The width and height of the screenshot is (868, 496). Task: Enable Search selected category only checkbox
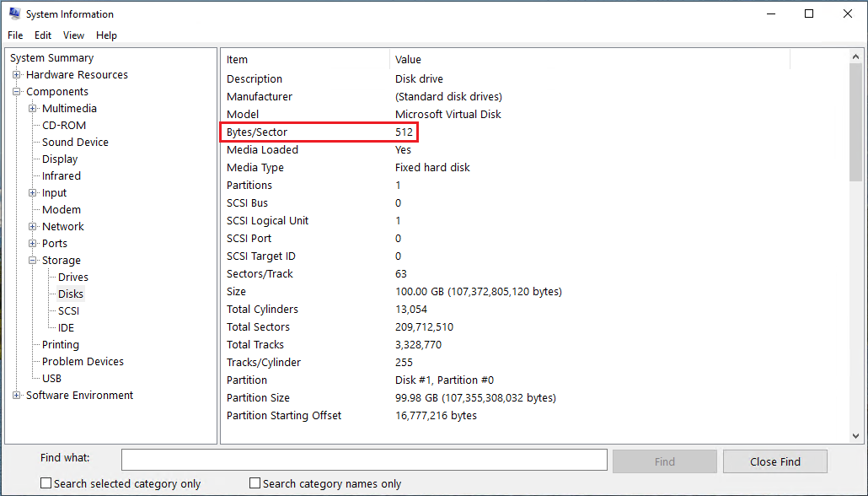tap(46, 483)
